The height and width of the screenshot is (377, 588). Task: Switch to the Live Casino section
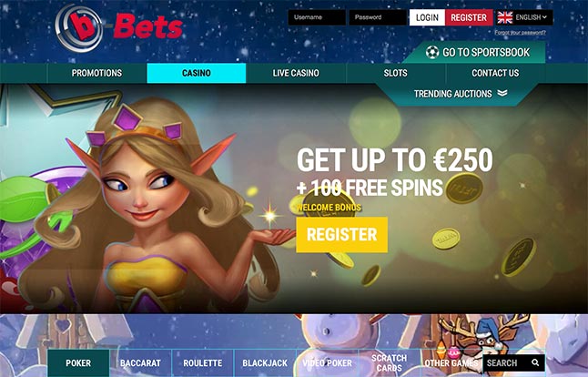point(296,73)
